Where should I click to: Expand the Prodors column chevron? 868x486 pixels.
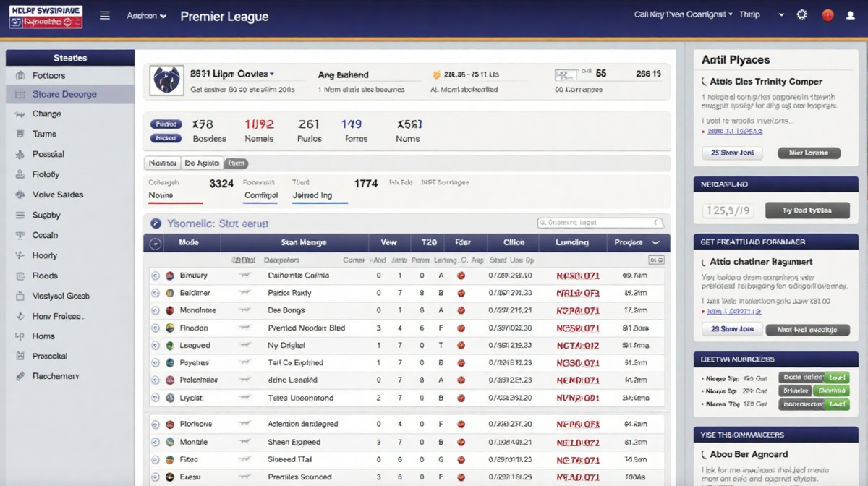[x=656, y=243]
